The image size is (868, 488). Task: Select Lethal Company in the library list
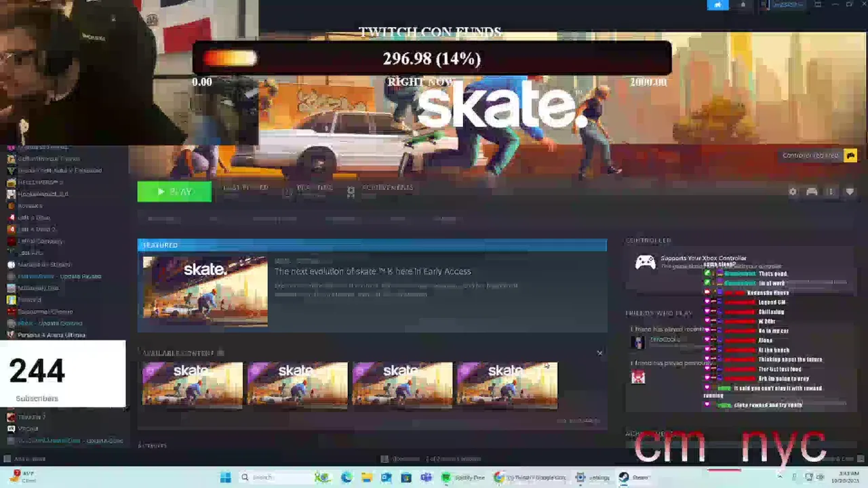click(35, 241)
